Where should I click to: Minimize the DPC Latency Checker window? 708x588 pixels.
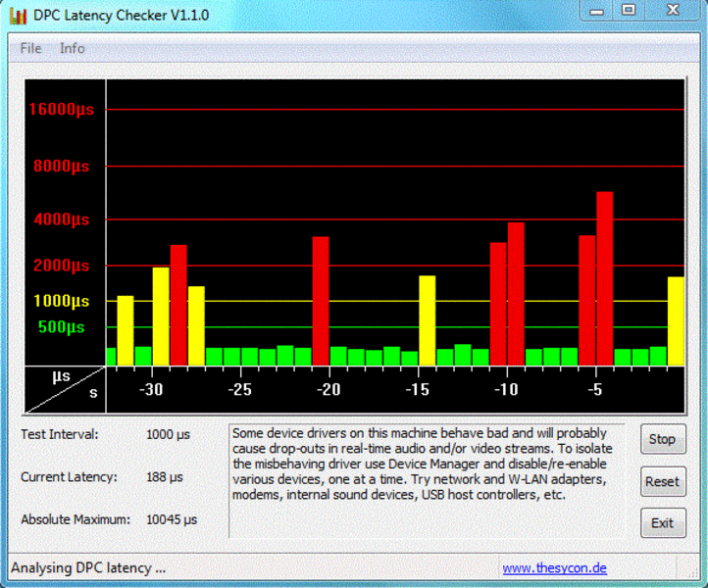(x=596, y=11)
